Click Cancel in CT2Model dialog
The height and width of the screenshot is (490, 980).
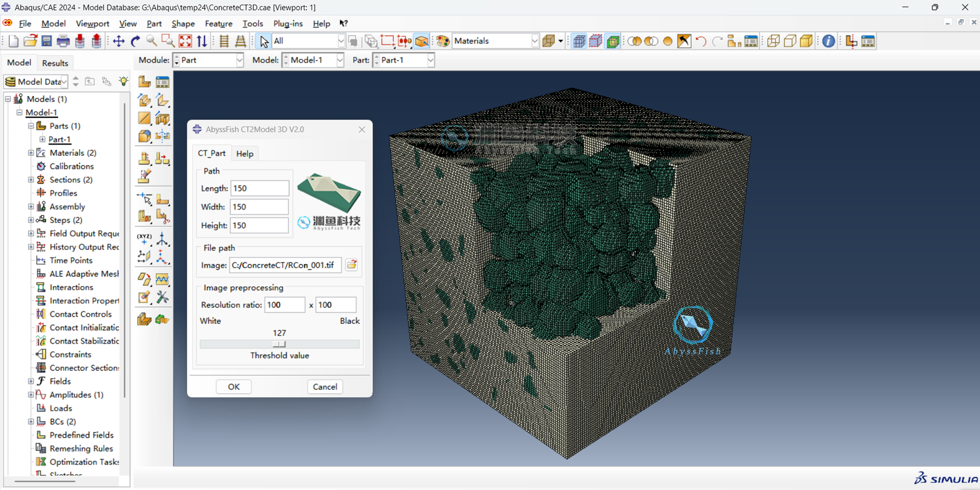click(x=325, y=387)
